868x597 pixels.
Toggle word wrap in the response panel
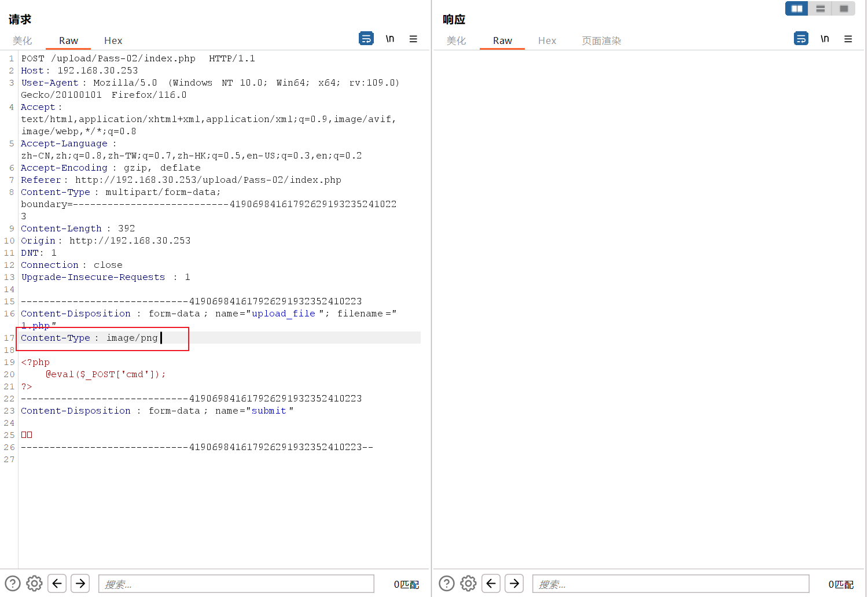tap(801, 39)
